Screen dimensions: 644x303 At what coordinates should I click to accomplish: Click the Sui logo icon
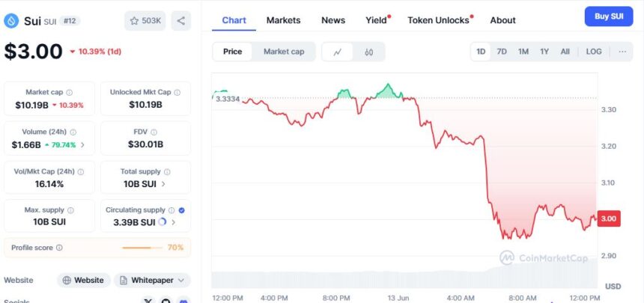[x=11, y=20]
